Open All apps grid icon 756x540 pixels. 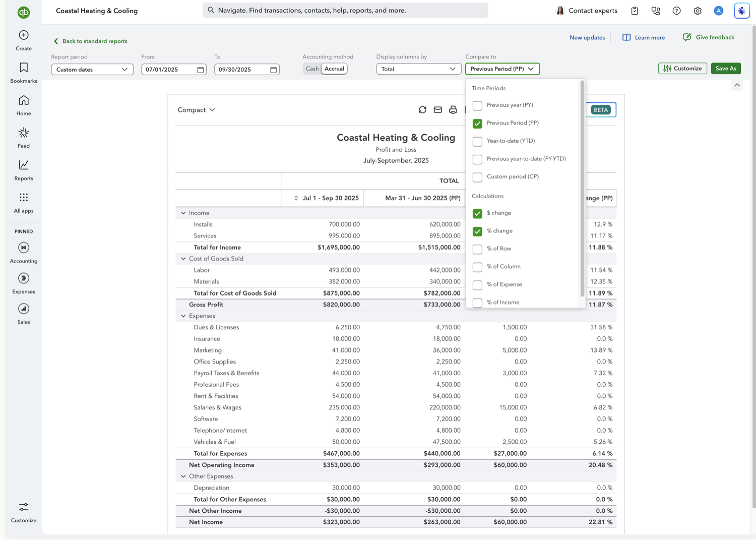(x=24, y=197)
